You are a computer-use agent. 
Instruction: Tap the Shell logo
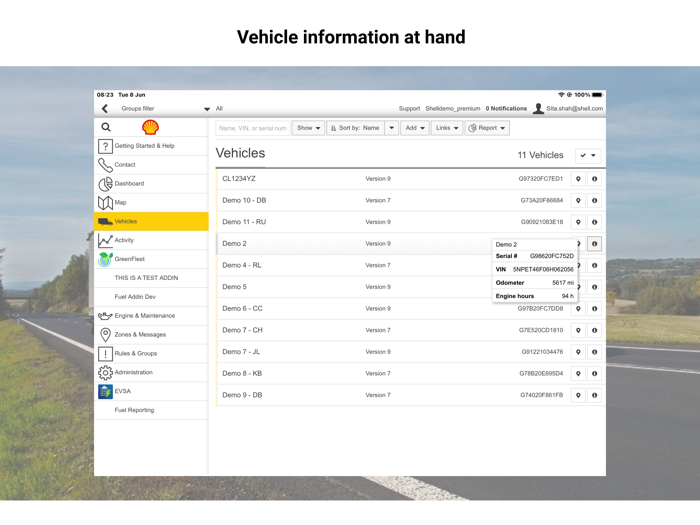(x=150, y=127)
